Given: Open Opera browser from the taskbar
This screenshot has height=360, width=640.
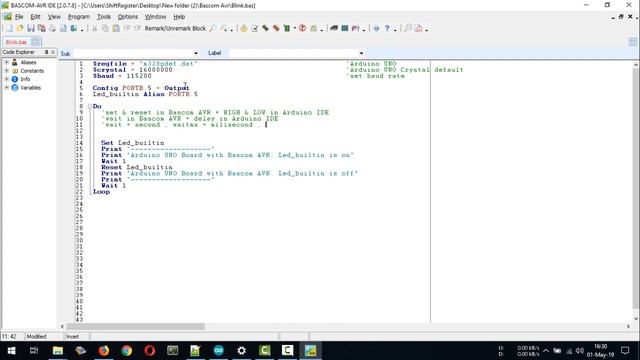Looking at the screenshot, I should 150,351.
